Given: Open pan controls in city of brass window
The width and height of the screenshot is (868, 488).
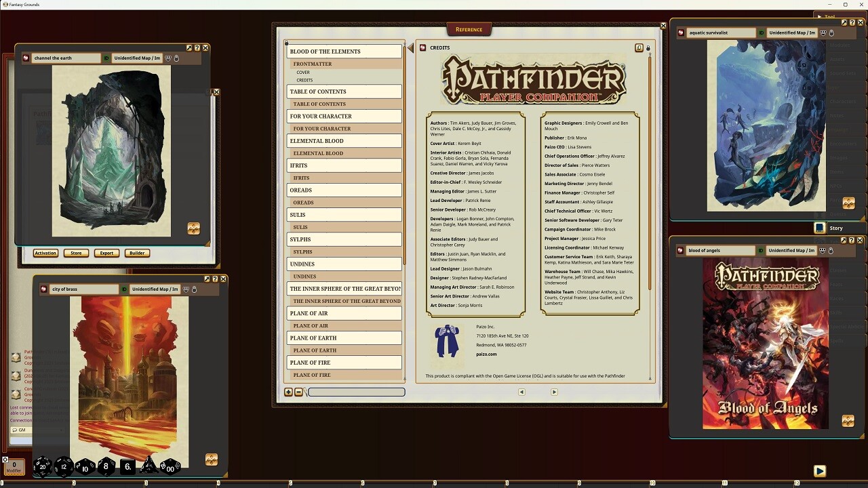Looking at the screenshot, I should click(x=212, y=460).
